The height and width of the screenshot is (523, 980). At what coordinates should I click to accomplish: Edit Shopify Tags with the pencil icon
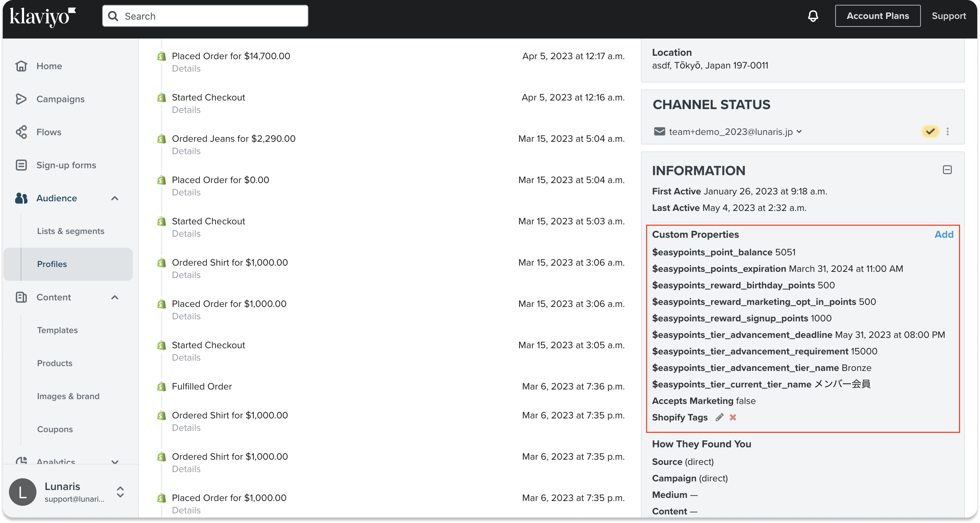pyautogui.click(x=719, y=418)
